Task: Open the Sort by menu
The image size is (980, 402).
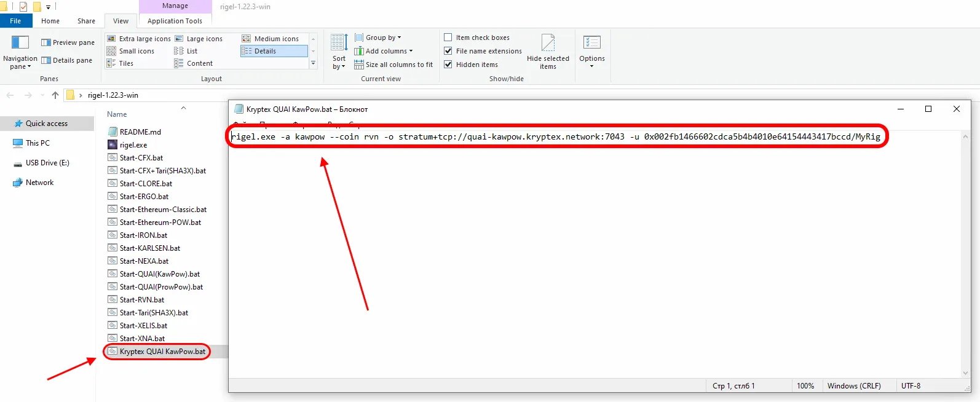Action: (339, 52)
